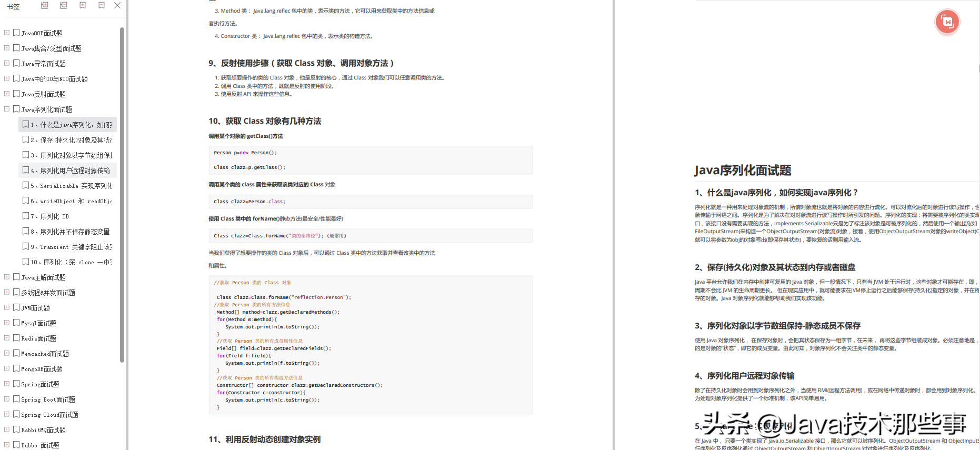The height and width of the screenshot is (450, 980).
Task: Click the bookmarks panel vertical scrollbar
Action: tap(122, 195)
